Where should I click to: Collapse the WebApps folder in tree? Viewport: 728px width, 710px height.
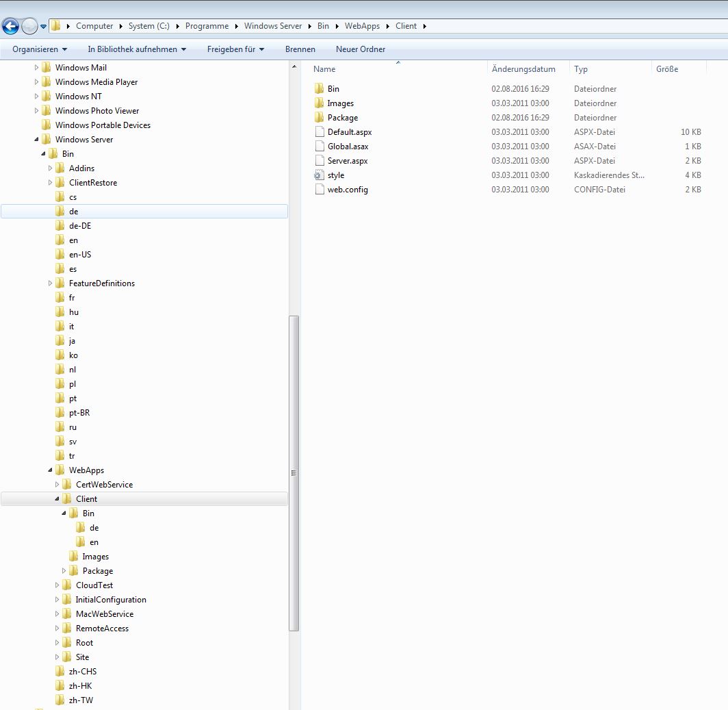(x=51, y=470)
